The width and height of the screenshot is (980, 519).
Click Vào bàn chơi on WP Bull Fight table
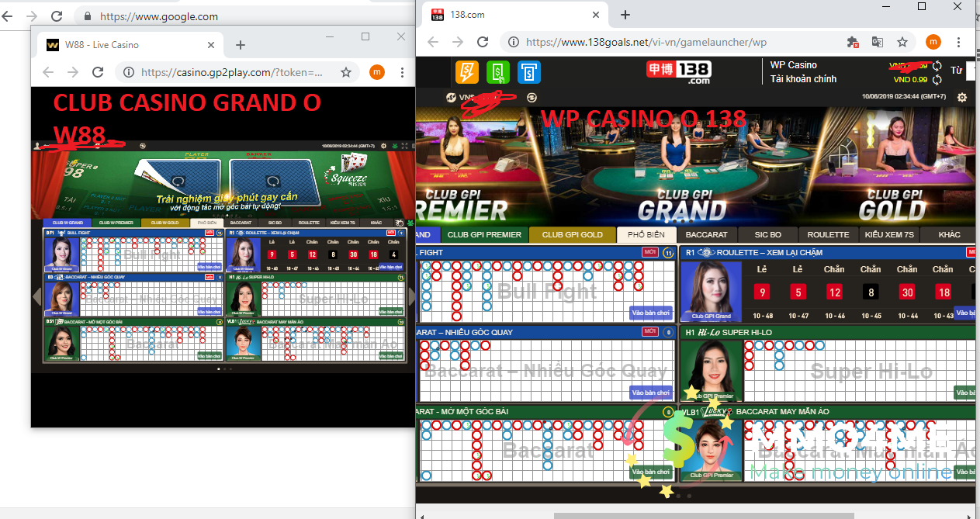tap(651, 313)
